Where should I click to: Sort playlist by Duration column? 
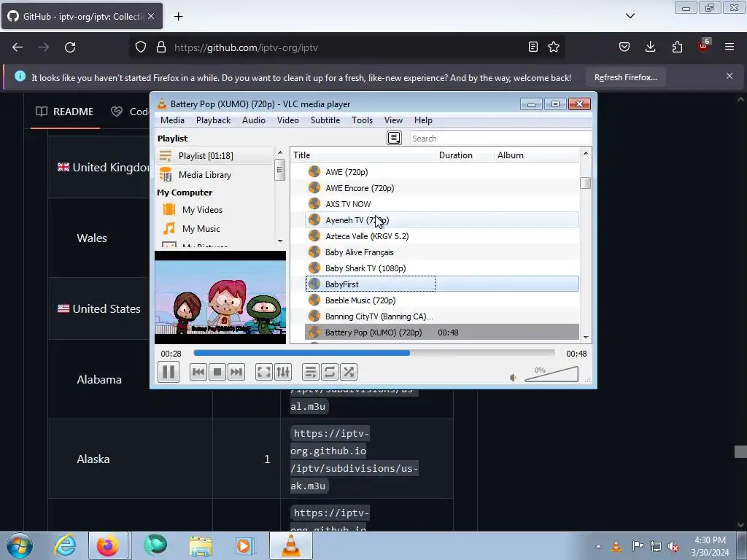(x=465, y=155)
